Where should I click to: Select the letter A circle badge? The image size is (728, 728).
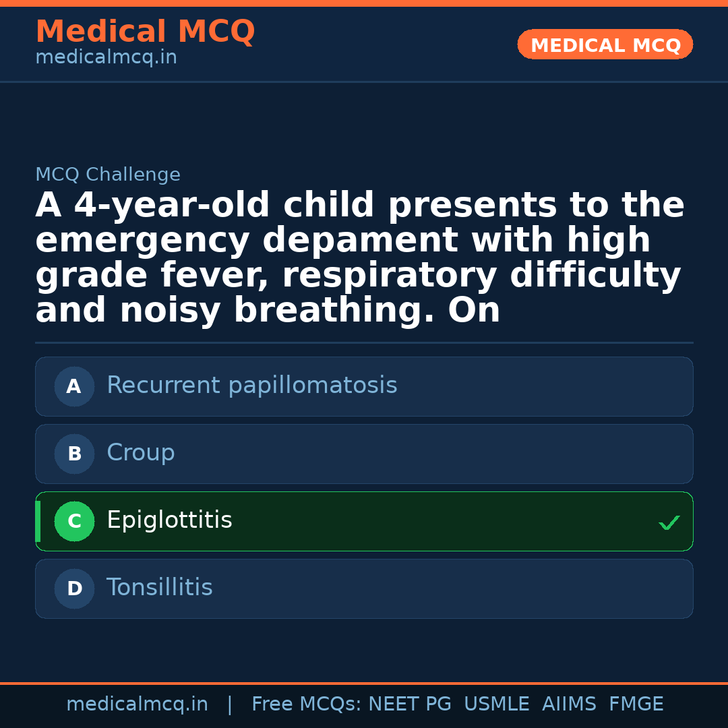(74, 387)
